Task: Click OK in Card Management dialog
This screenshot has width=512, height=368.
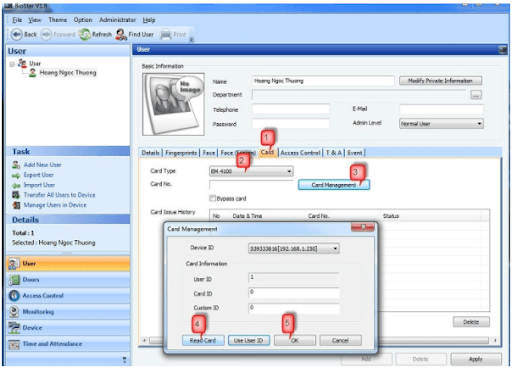Action: (295, 340)
